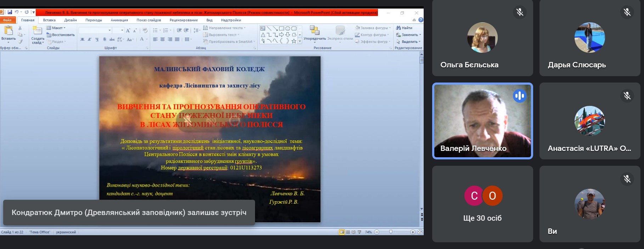
Task: Open Slide Sorter view from status bar
Action: click(348, 232)
